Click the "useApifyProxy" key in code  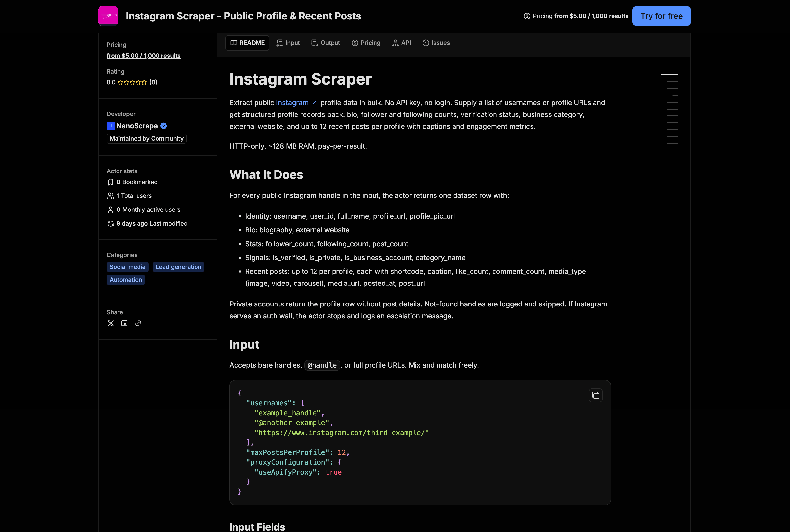tap(285, 472)
